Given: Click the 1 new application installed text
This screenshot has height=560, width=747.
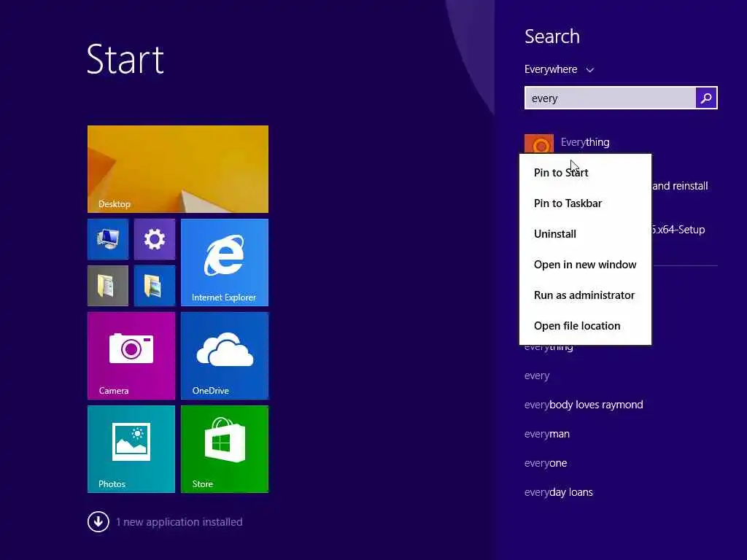Looking at the screenshot, I should point(179,522).
